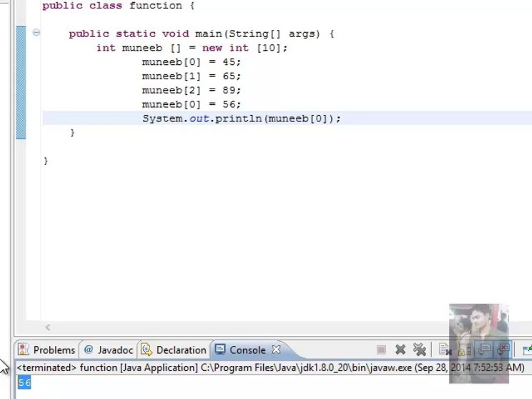The height and width of the screenshot is (399, 532).
Task: Switch to the Problems tab
Action: click(x=47, y=350)
